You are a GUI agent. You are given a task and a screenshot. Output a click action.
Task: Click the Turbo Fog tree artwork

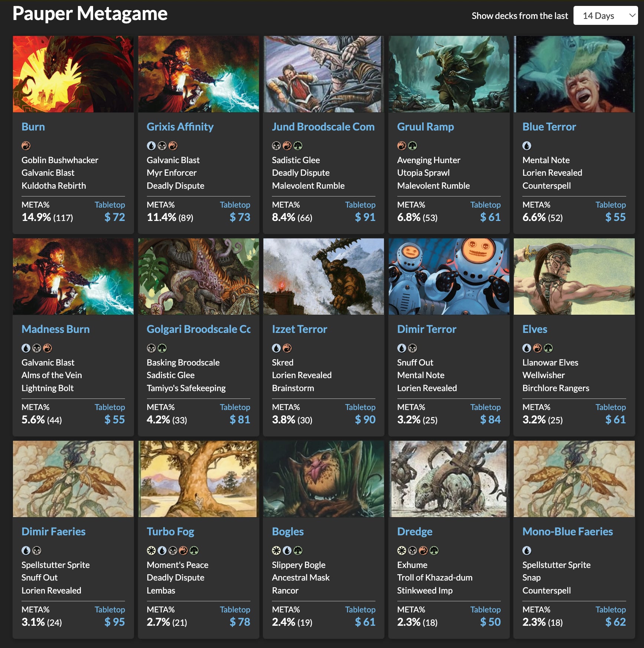point(198,479)
